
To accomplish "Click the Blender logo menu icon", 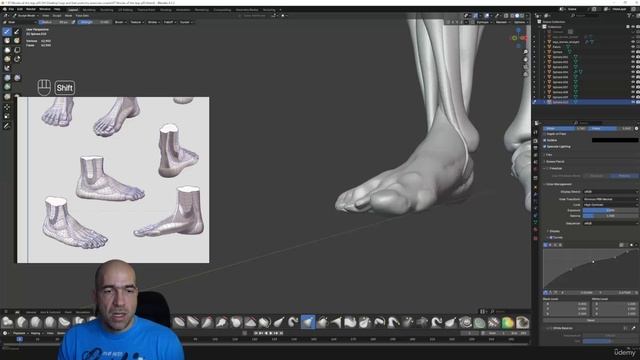I will pyautogui.click(x=4, y=9).
